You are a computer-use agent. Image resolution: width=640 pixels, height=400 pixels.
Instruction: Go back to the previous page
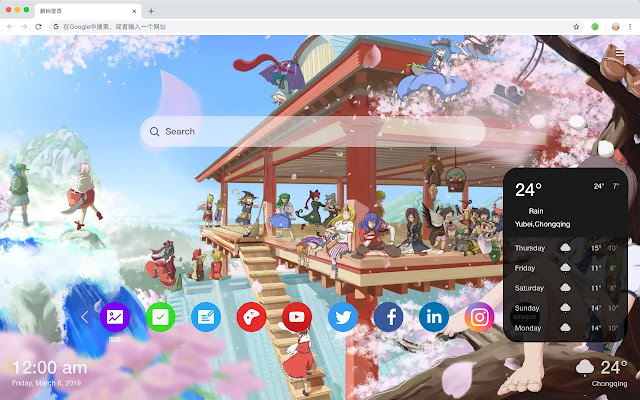tap(10, 27)
